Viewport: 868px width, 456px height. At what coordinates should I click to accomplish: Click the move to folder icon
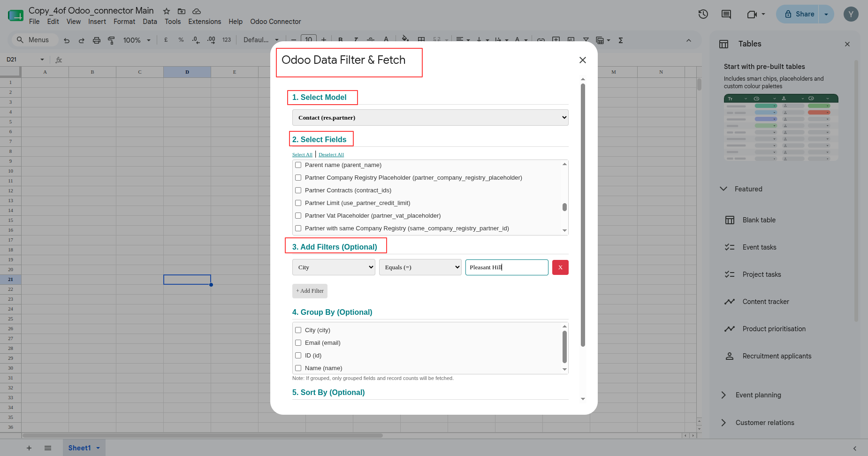[x=182, y=11]
